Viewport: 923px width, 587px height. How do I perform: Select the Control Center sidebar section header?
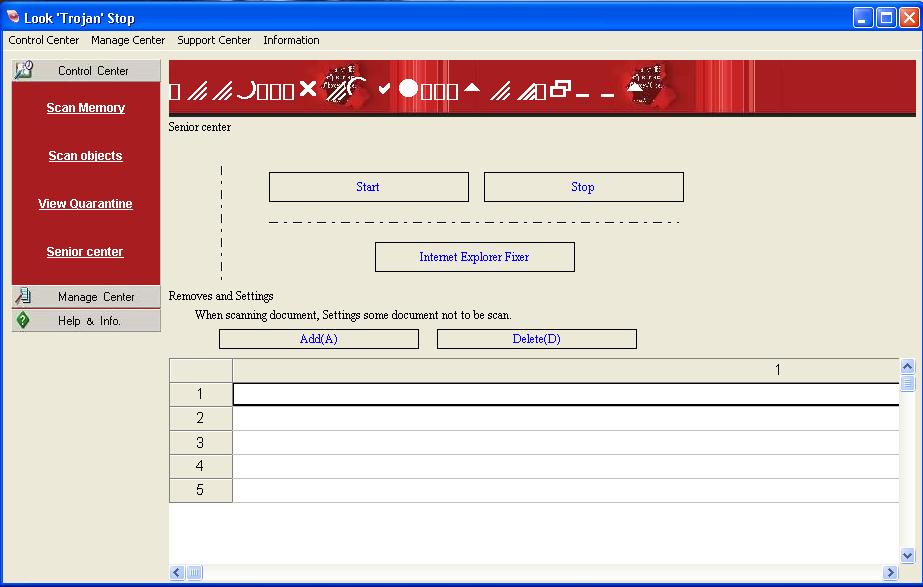(86, 71)
